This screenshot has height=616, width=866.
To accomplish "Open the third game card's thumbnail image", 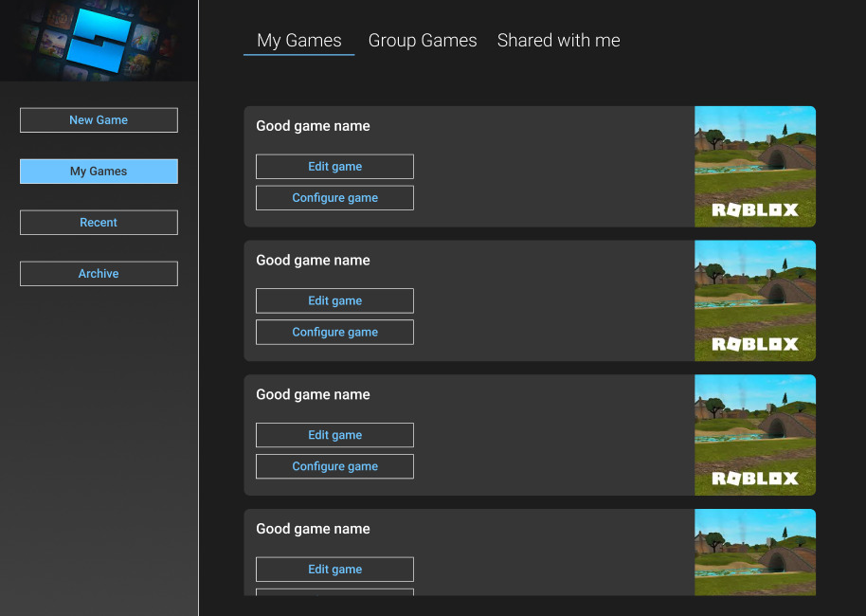I will 755,435.
